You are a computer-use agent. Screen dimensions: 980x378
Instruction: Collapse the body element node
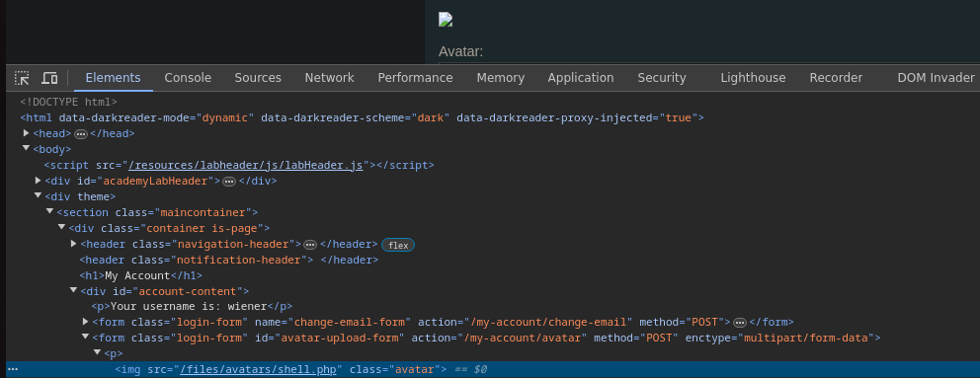tap(27, 149)
